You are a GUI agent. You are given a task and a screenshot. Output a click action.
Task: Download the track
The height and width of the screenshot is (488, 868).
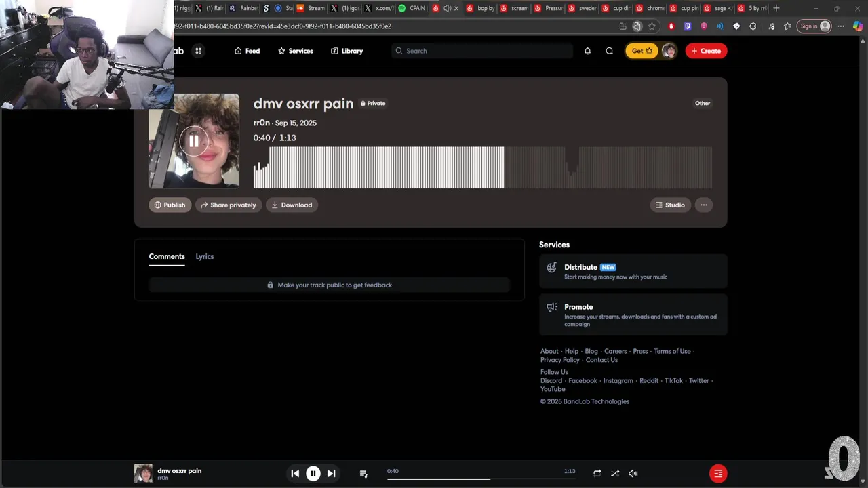pyautogui.click(x=292, y=205)
